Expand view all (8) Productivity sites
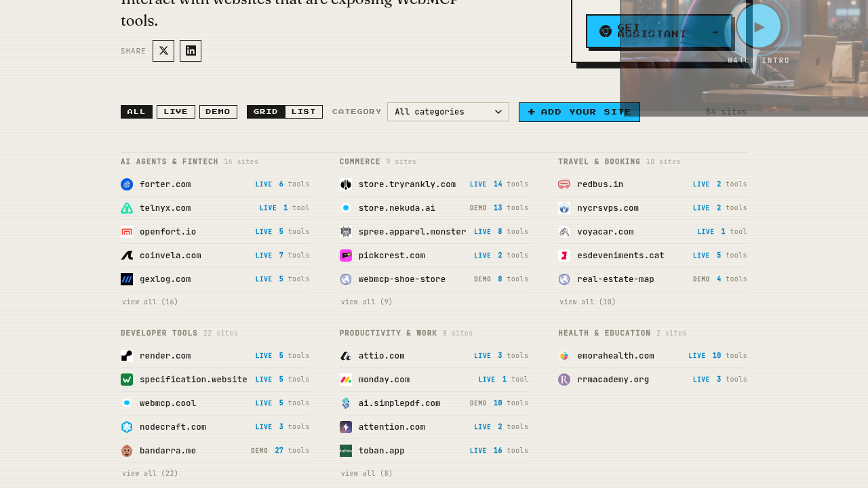The height and width of the screenshot is (488, 868). coord(367,474)
